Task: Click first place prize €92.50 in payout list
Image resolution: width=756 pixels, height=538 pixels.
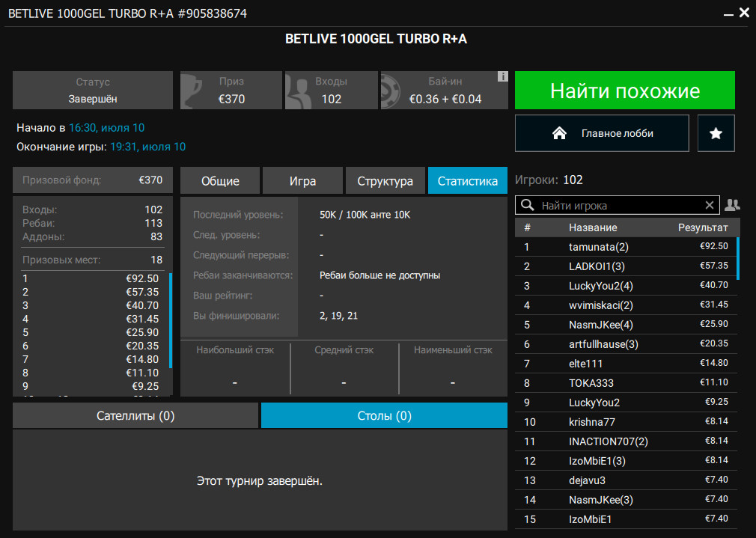Action: coord(142,278)
